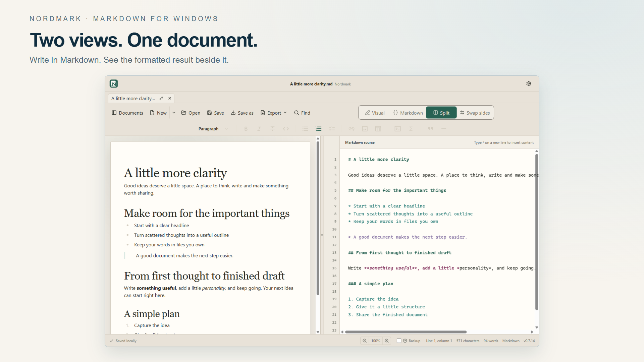Click the 'A little more clarity' heading in preview
The width and height of the screenshot is (644, 362).
[x=175, y=173]
